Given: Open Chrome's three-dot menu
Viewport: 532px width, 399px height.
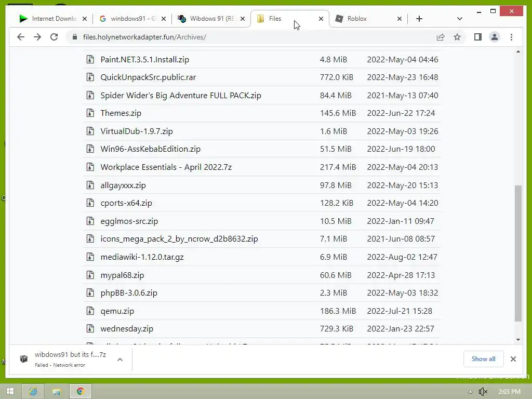Looking at the screenshot, I should 511,37.
